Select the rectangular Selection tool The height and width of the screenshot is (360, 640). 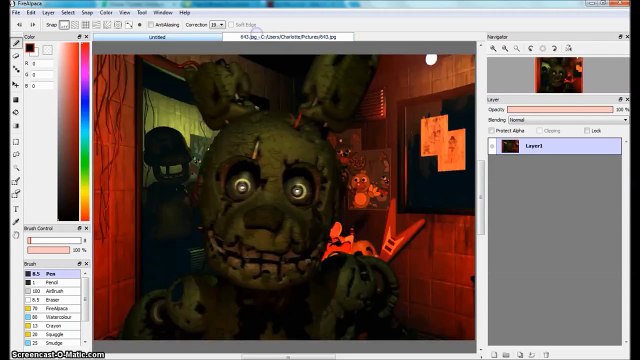(x=16, y=142)
